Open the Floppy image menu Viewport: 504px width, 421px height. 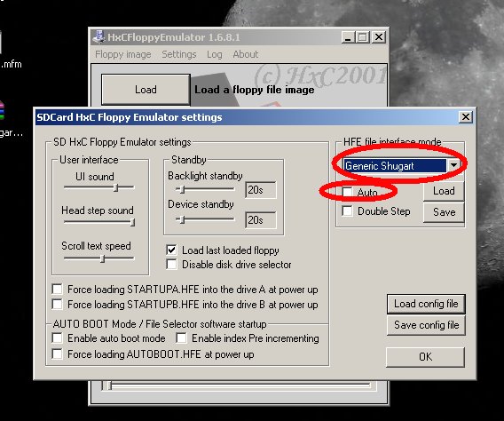point(123,54)
